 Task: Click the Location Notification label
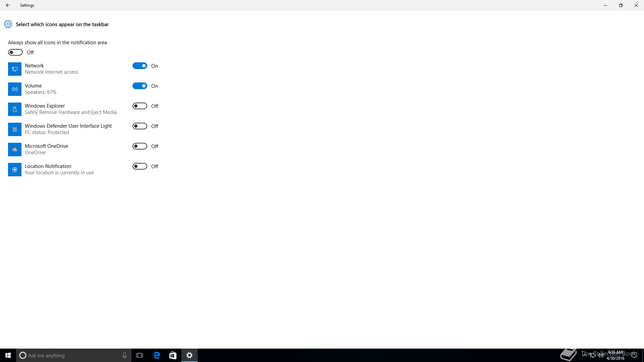click(x=48, y=166)
